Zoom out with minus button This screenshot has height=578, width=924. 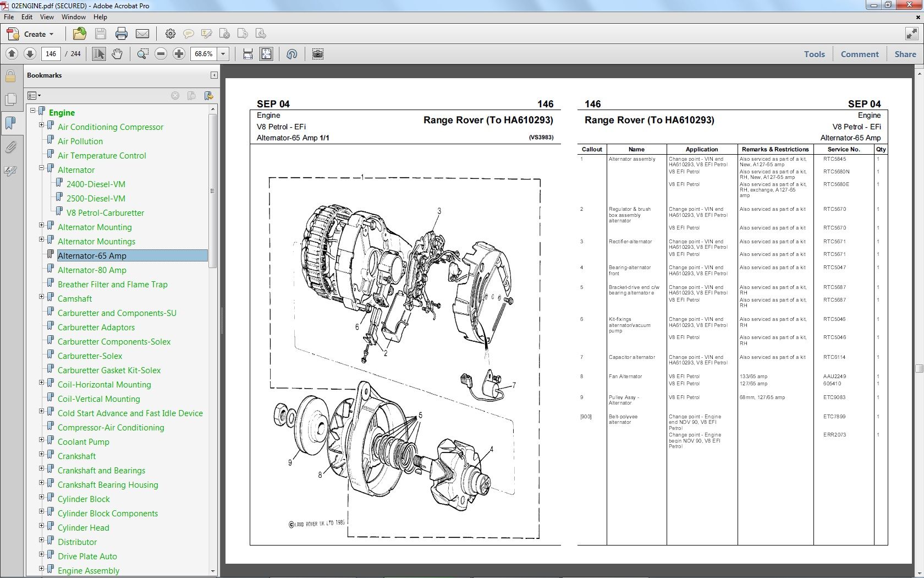161,54
